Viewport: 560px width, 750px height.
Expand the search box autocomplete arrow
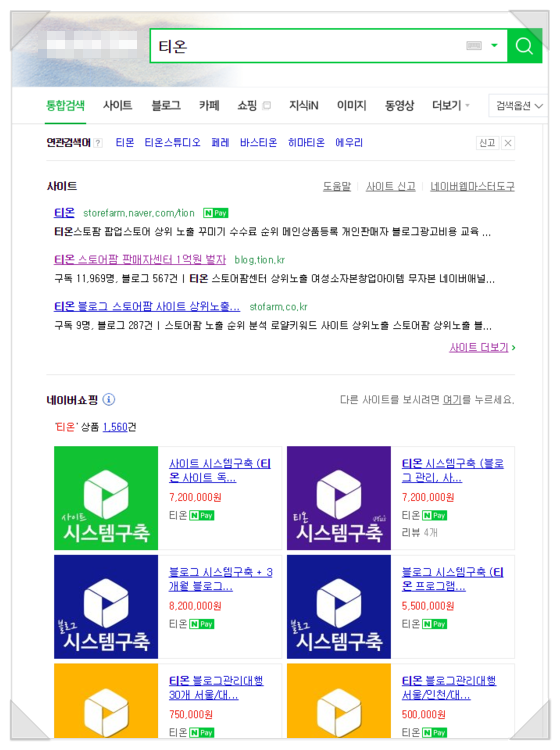point(494,45)
